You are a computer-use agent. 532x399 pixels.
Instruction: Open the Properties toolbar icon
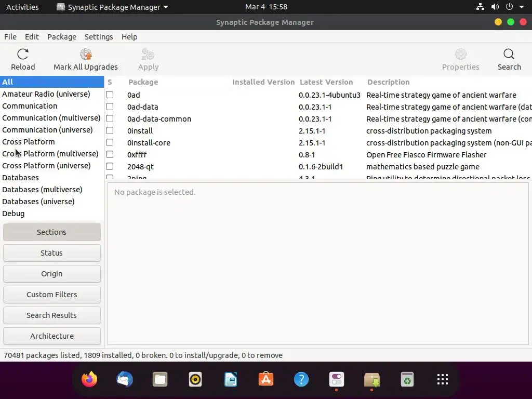coord(460,54)
